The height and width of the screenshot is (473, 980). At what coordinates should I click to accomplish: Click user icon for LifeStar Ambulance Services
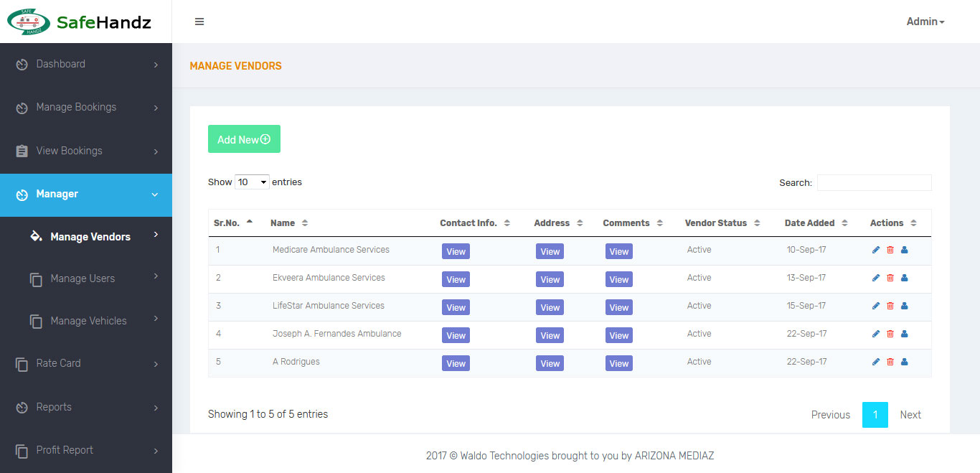[x=904, y=306]
